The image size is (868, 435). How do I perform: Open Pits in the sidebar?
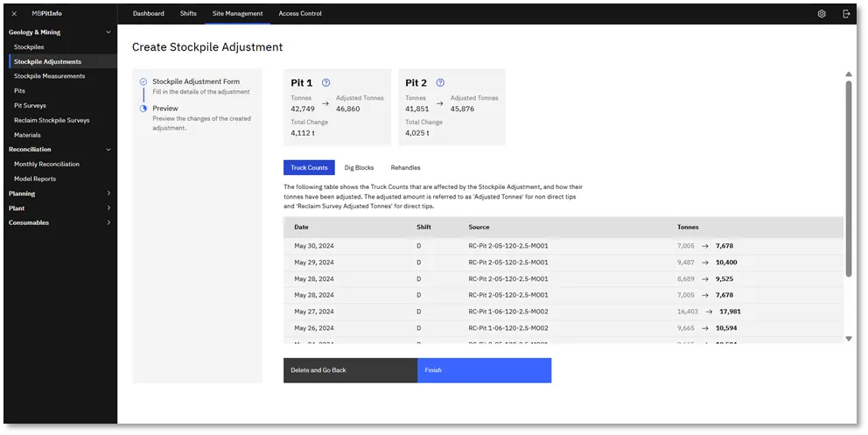[x=19, y=91]
